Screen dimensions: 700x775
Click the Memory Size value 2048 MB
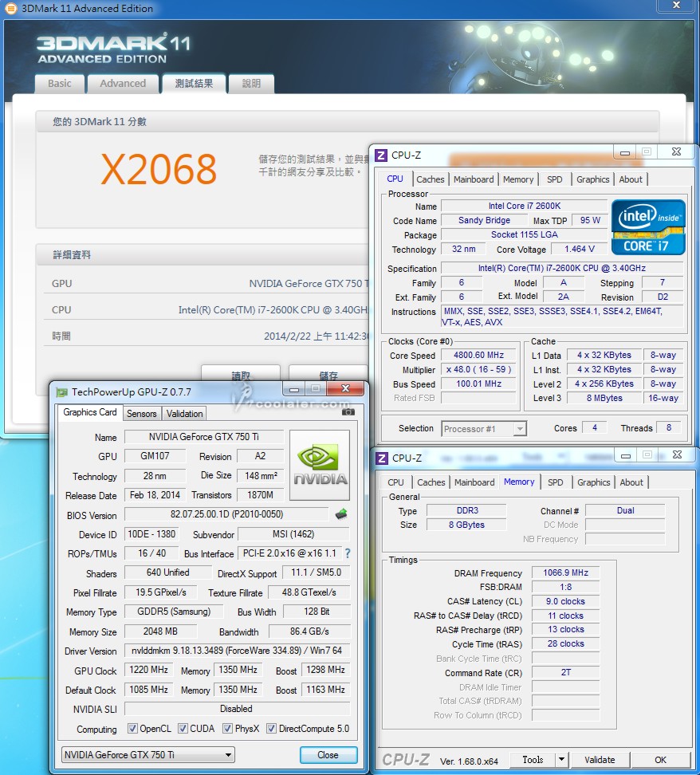[x=160, y=631]
